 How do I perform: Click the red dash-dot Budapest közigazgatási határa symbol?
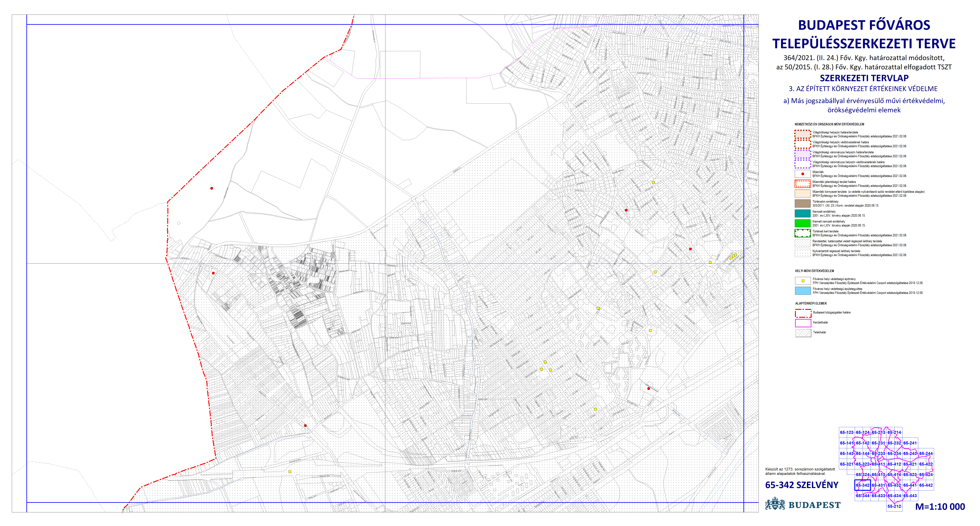(x=803, y=313)
